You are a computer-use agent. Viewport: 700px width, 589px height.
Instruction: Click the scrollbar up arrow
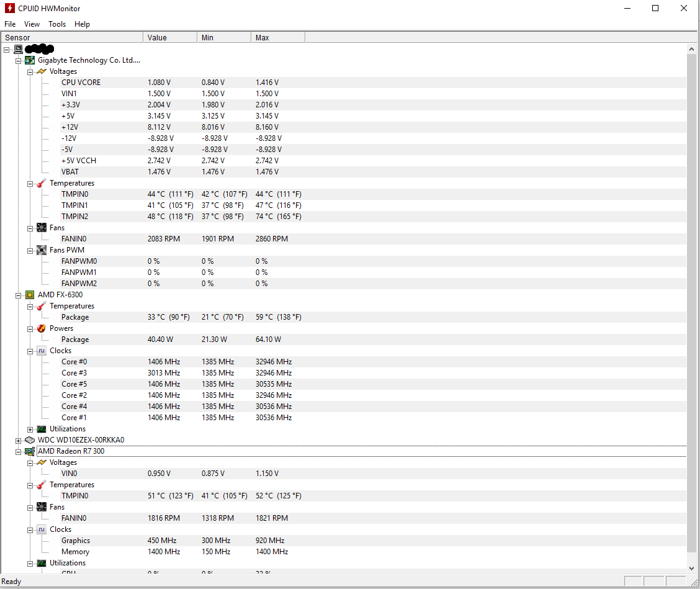pos(691,49)
